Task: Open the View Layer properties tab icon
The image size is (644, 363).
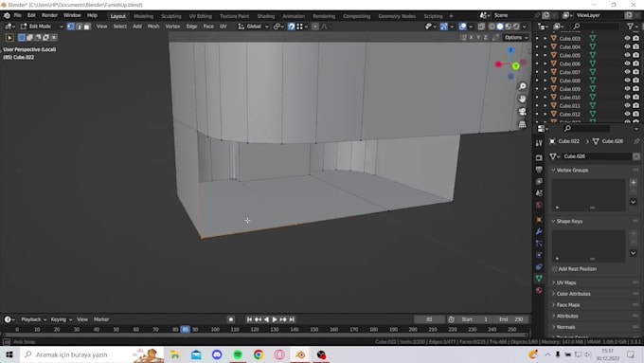Action: point(539,181)
